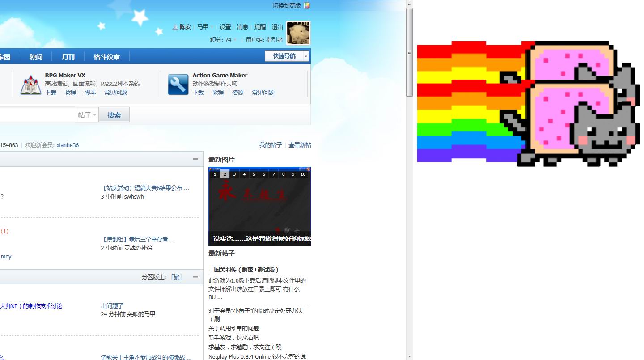
Task: Open the 隙间 nav tab
Action: 36,57
